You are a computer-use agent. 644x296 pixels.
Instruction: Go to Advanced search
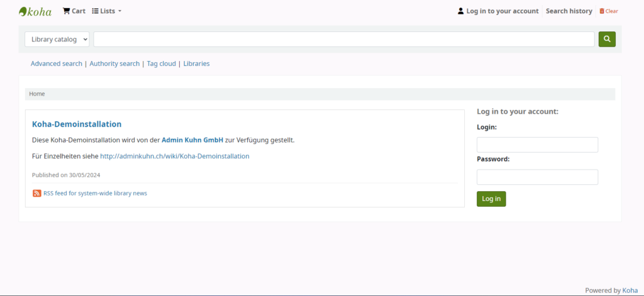coord(56,63)
